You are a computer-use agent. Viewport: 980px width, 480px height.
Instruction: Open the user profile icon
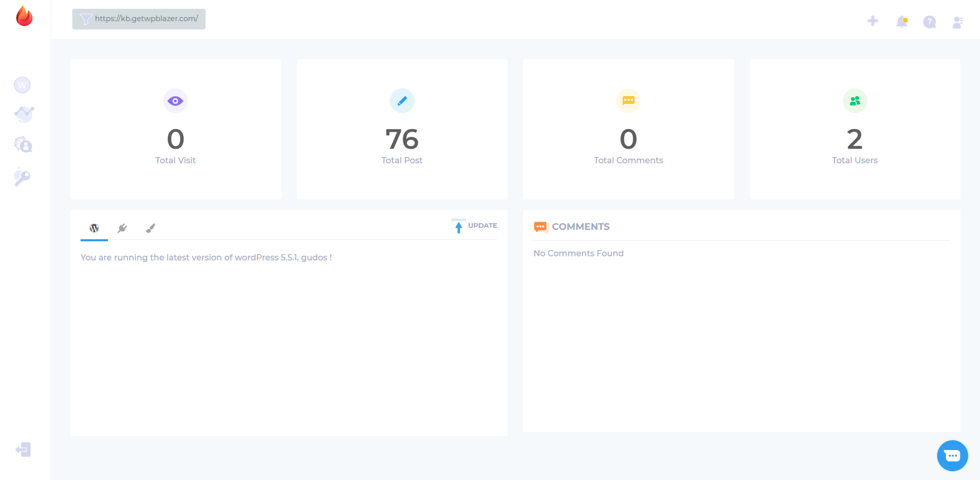point(958,22)
